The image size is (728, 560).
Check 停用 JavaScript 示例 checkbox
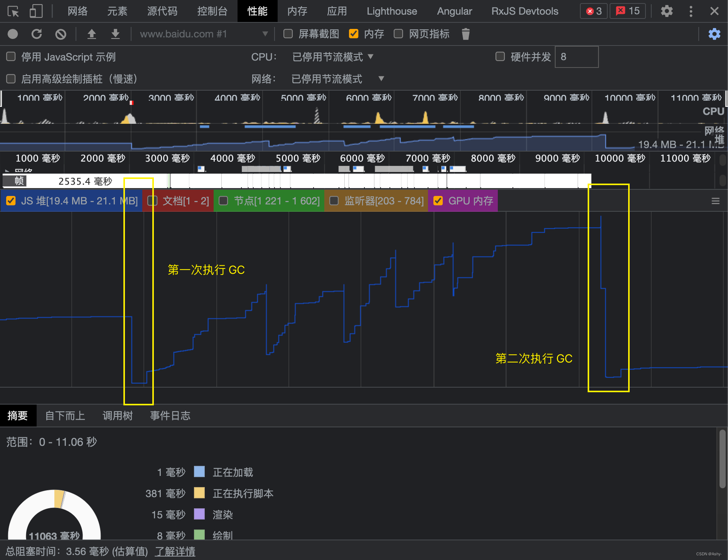(11, 57)
